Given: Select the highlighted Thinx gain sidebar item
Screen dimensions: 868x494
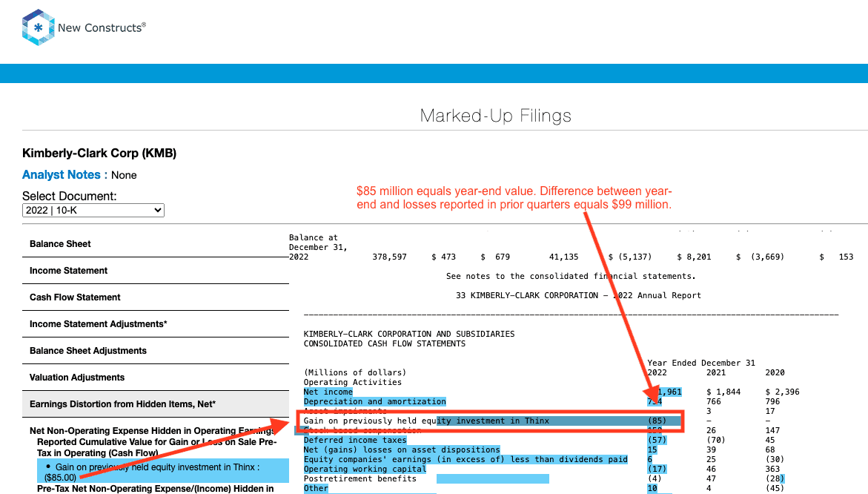Looking at the screenshot, I should click(x=163, y=472).
